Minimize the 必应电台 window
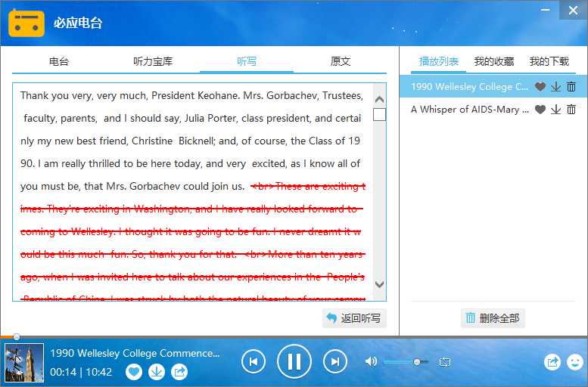The width and height of the screenshot is (588, 387). (x=546, y=10)
